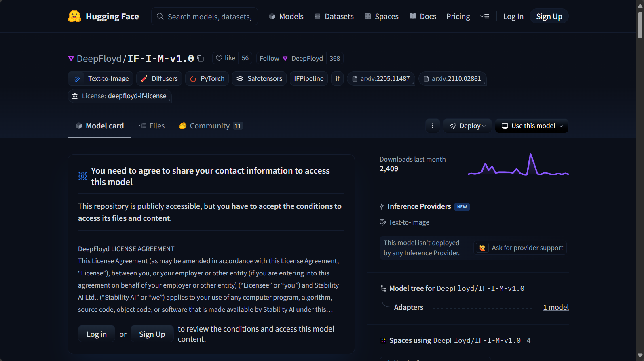
Task: Open Docs in the navbar
Action: [x=423, y=17]
